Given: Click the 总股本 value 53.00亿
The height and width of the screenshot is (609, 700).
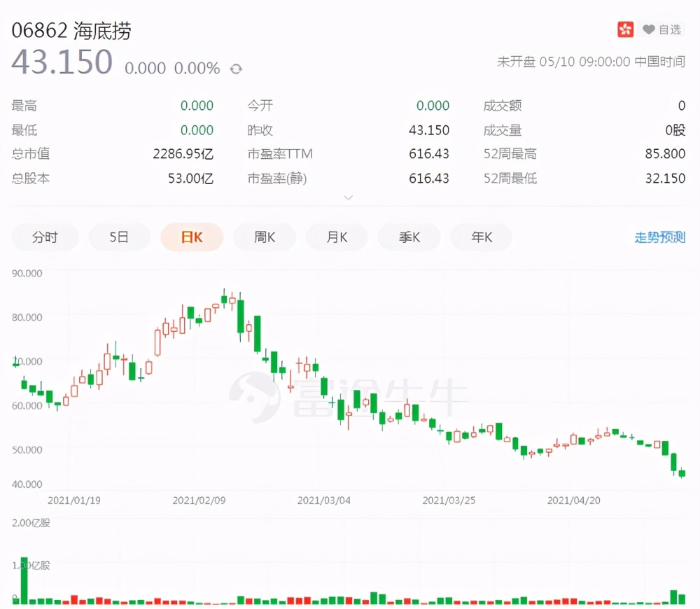Looking at the screenshot, I should [x=190, y=178].
